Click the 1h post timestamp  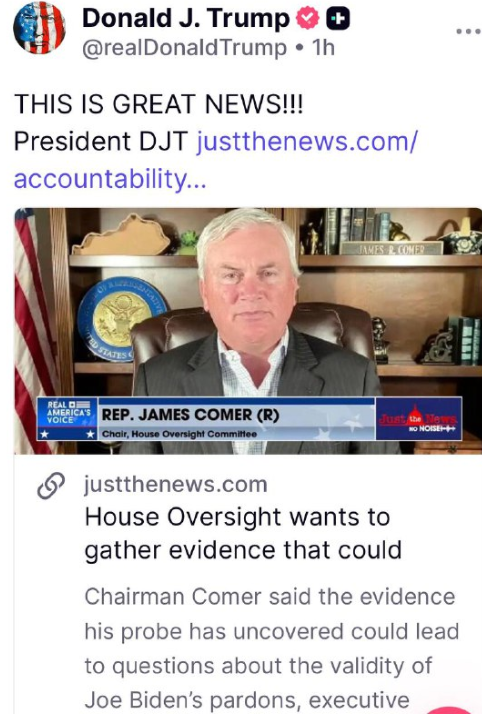(x=323, y=47)
